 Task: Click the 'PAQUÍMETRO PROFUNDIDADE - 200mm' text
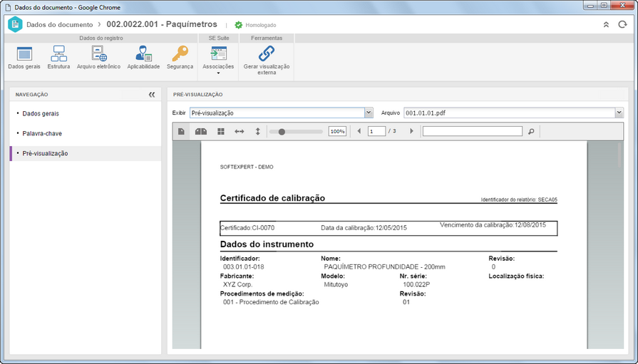[384, 267]
